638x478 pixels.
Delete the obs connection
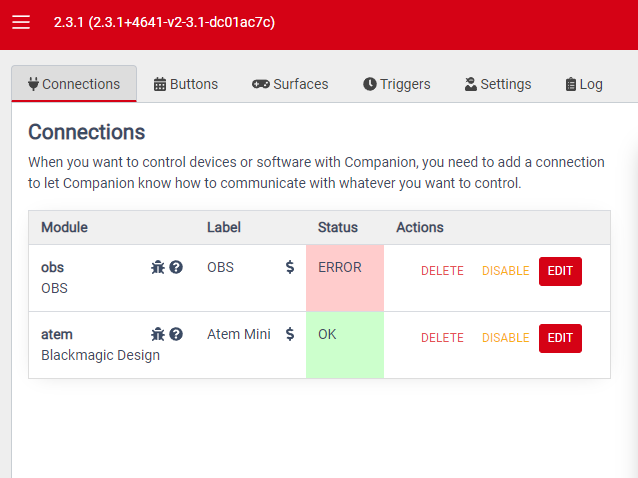click(x=442, y=271)
